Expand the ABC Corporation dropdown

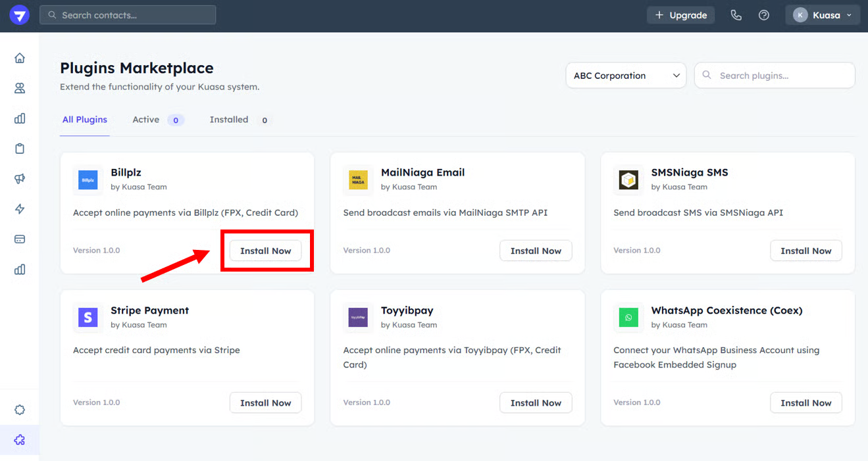tap(626, 76)
